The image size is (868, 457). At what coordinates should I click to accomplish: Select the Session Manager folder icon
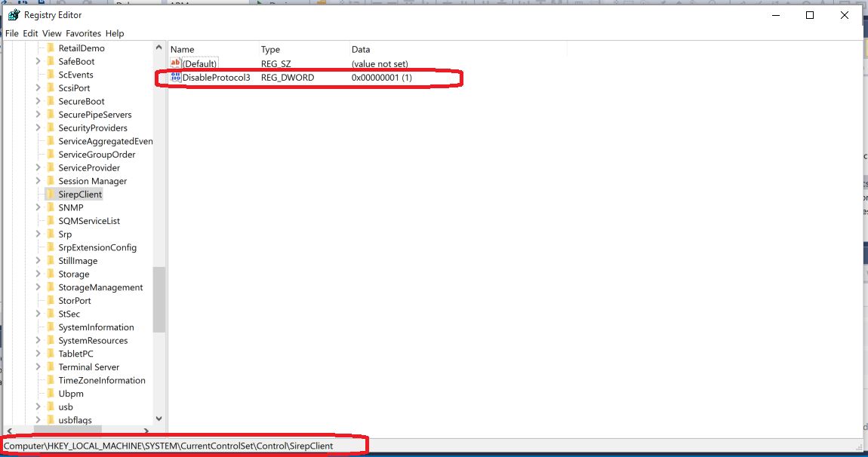(x=51, y=181)
